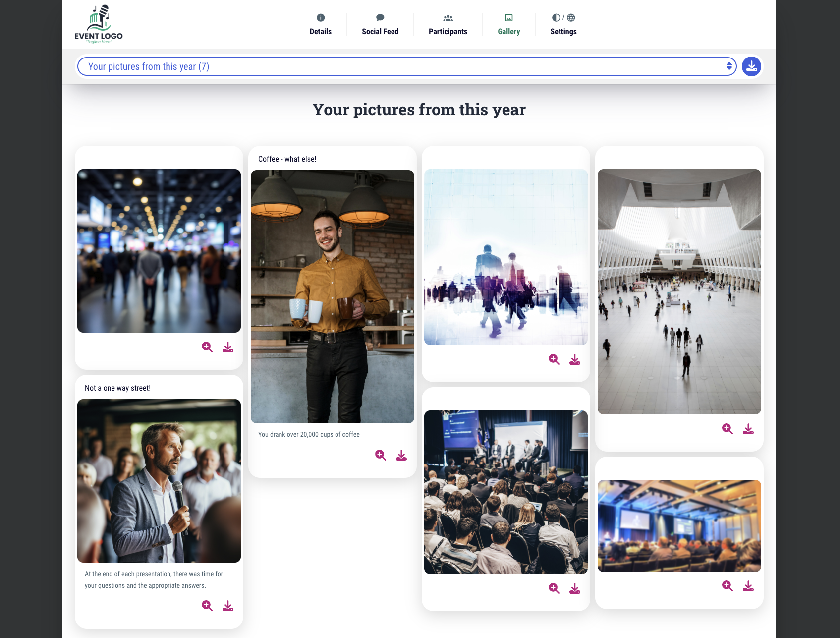Zoom into the double-exposure walking people photo

[x=554, y=359]
